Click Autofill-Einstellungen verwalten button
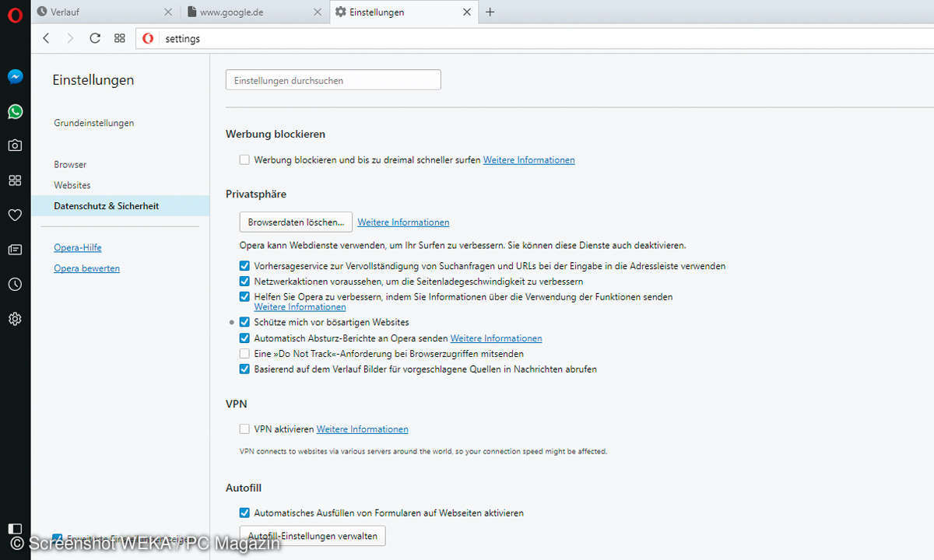 pyautogui.click(x=312, y=536)
